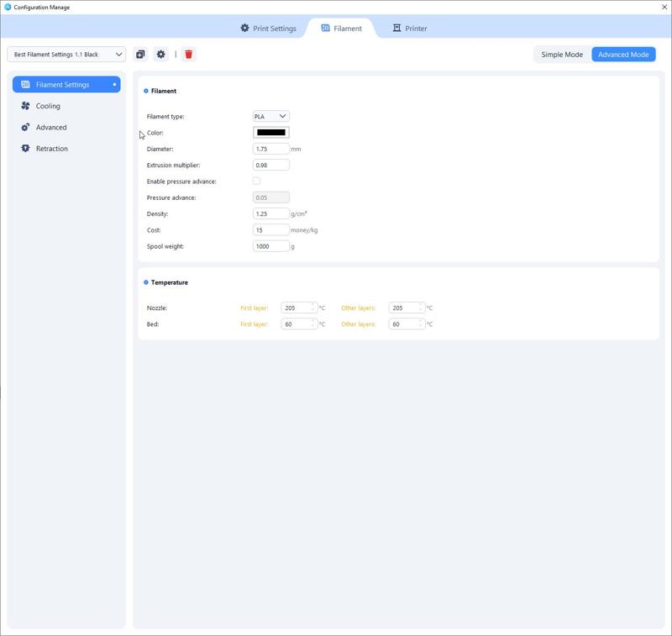Switch to Advanced Mode

coord(623,55)
